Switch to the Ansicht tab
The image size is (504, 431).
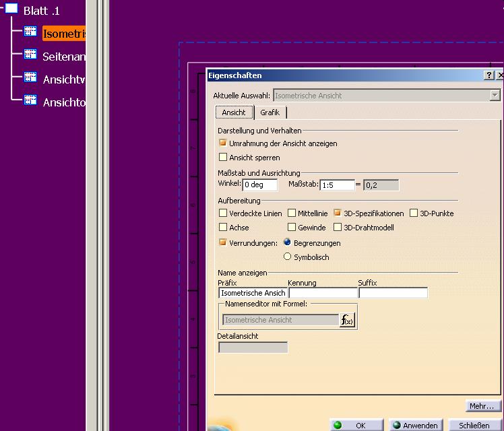point(234,112)
